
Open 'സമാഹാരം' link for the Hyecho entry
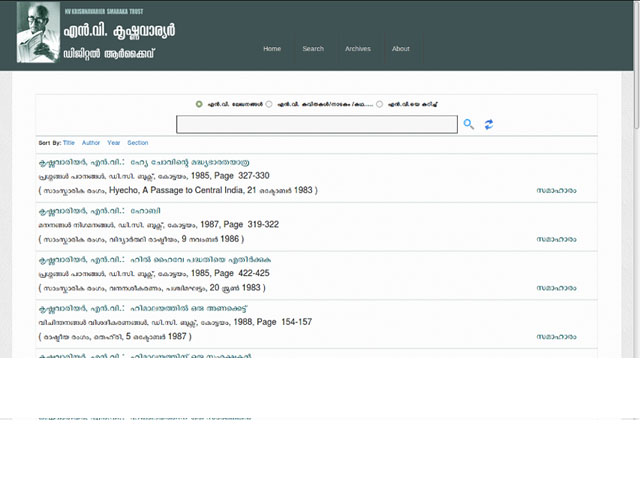click(556, 191)
